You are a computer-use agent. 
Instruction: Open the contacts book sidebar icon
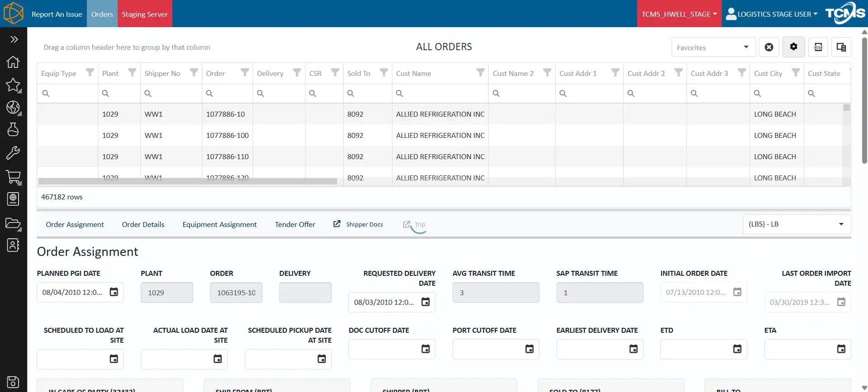[x=13, y=245]
